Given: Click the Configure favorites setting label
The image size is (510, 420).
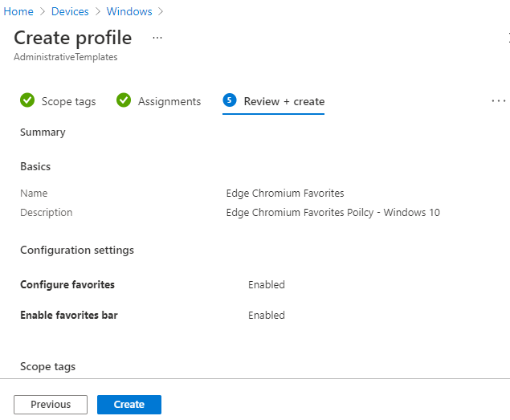Looking at the screenshot, I should [67, 284].
